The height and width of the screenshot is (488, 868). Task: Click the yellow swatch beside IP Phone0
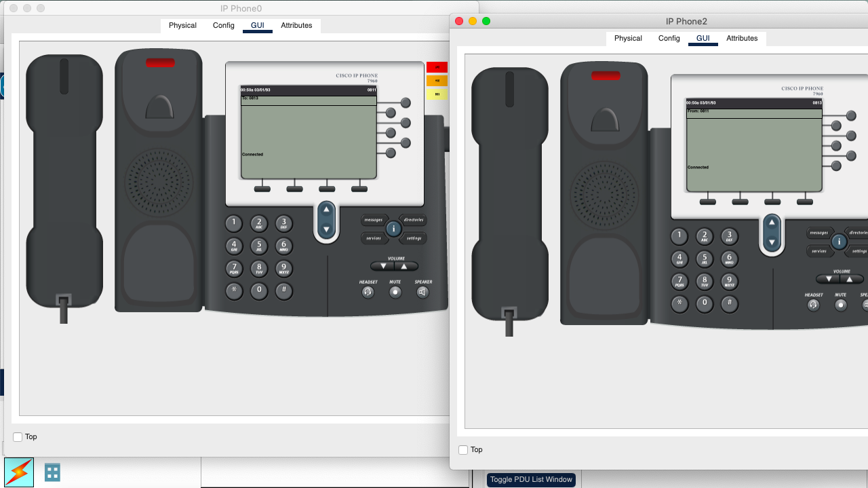[x=437, y=94]
